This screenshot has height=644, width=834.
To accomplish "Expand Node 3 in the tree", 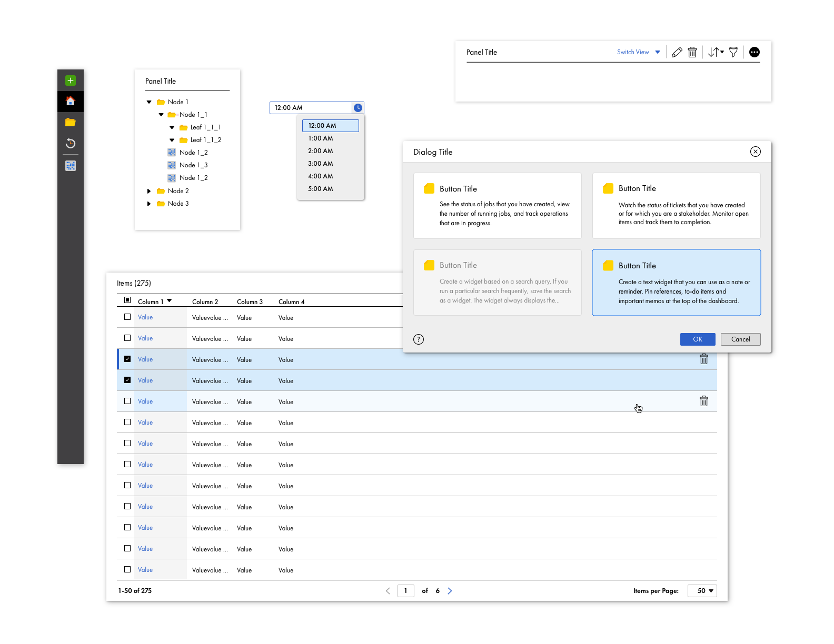I will (x=149, y=204).
